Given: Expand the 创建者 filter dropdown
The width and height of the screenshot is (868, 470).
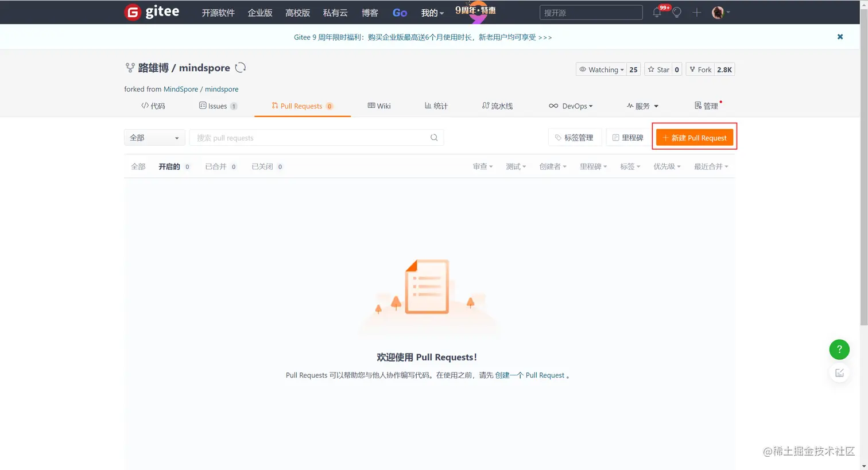Looking at the screenshot, I should tap(553, 166).
